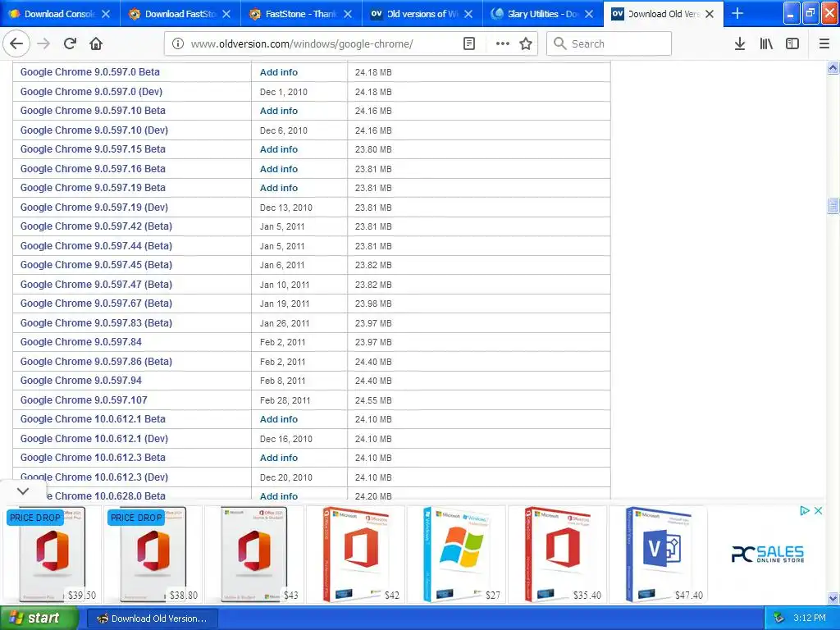Open Google Chrome 9.0.597.94 link

point(81,381)
